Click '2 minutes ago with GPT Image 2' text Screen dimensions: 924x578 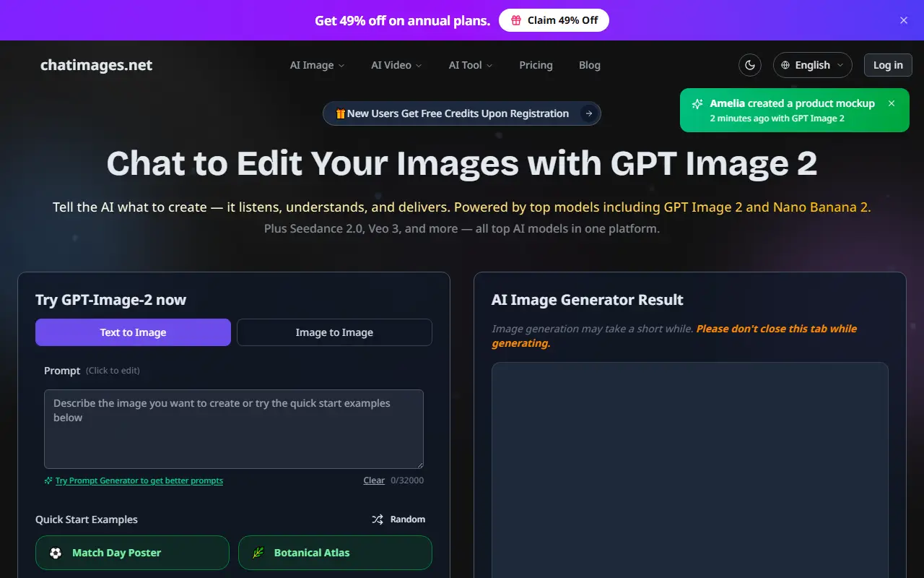point(777,118)
